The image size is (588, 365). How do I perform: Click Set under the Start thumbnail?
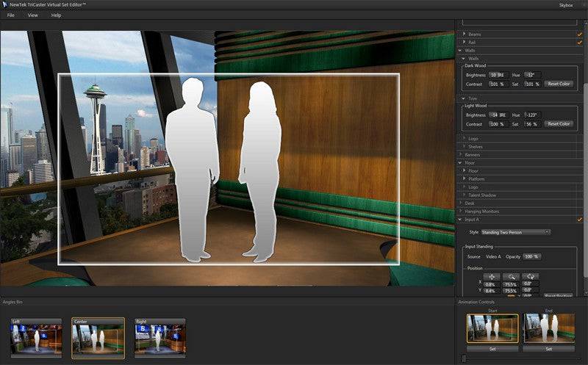[492, 349]
